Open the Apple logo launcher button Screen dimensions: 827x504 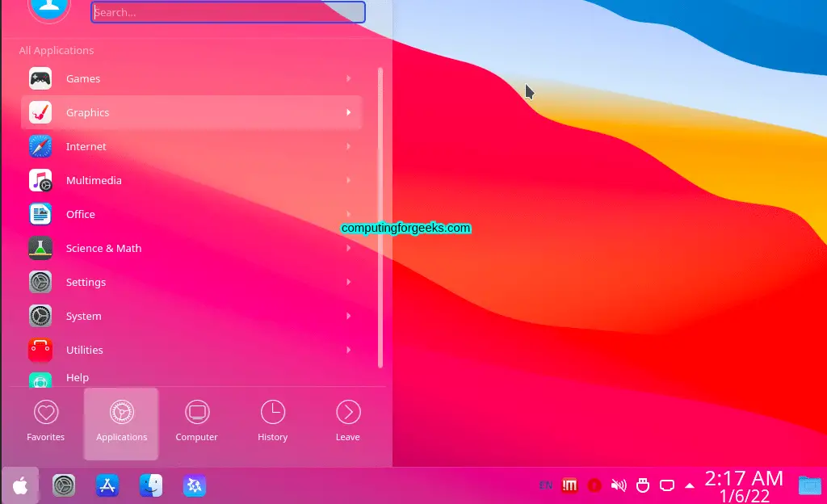click(20, 485)
